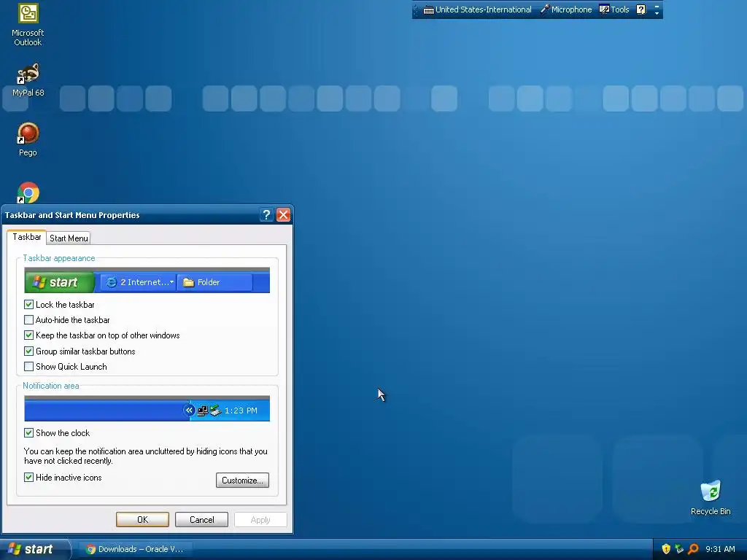Click the dialog's question mark help button
Viewport: 747px width, 560px height.
[266, 215]
